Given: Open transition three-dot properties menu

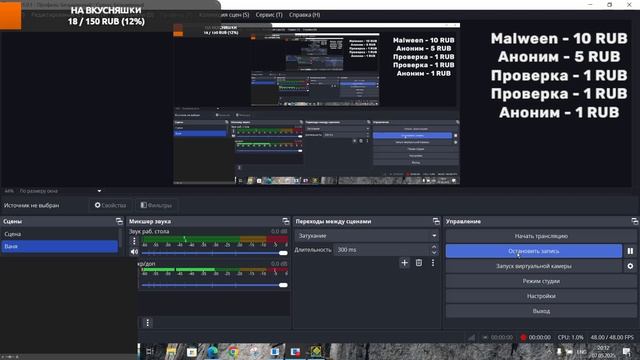Looking at the screenshot, I should click(x=433, y=263).
